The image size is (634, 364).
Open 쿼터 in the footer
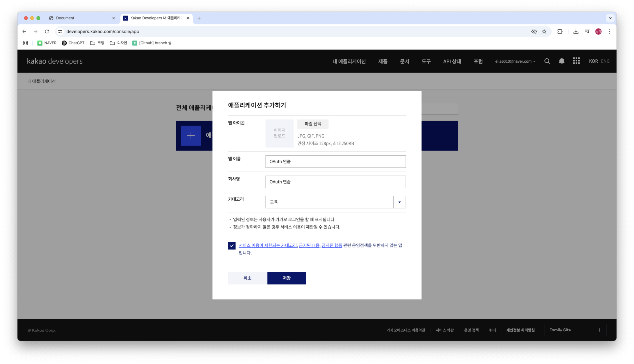tap(492, 330)
